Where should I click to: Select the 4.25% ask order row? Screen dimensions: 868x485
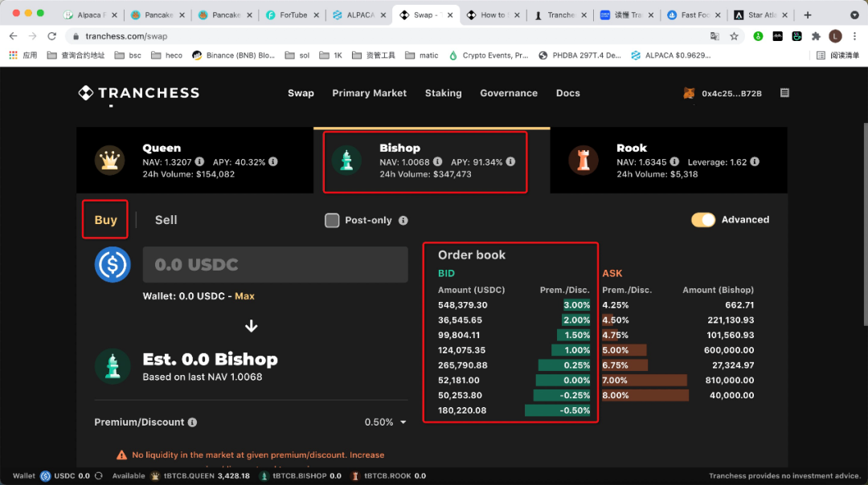tap(678, 304)
